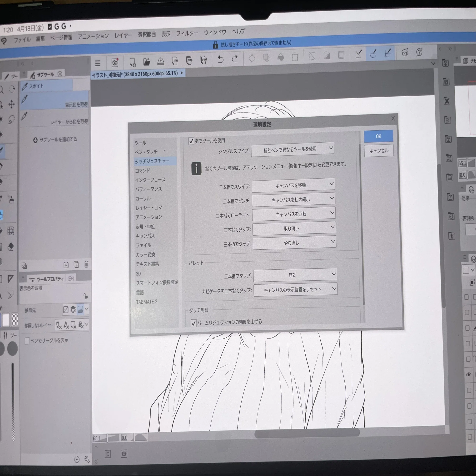
Task: Open 三本指でタップ dropdown
Action: pyautogui.click(x=294, y=243)
